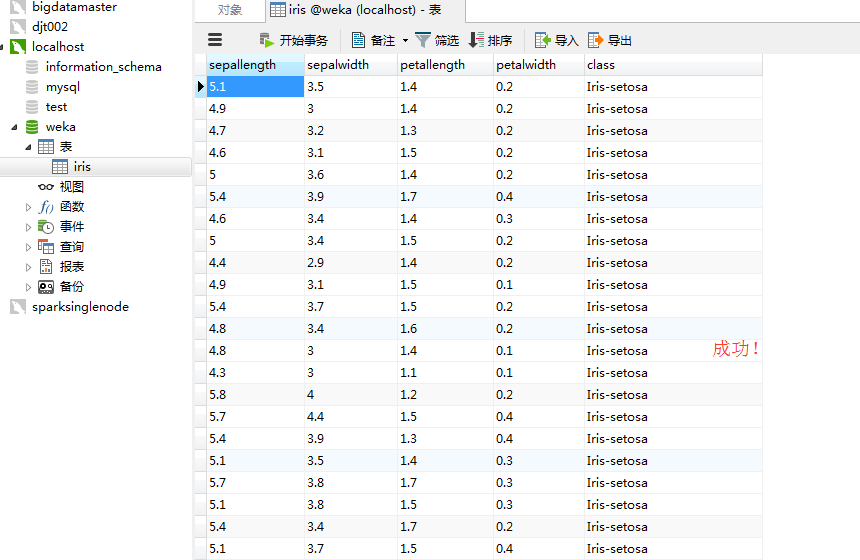
Task: Select sepalwidth cell 3.6
Action: (351, 175)
